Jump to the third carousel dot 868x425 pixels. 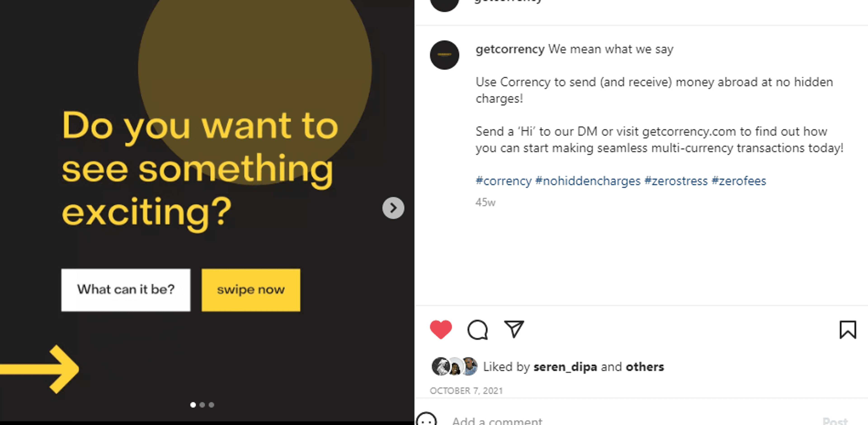(211, 405)
